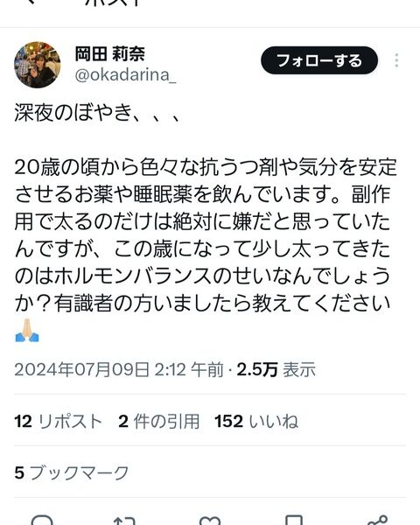This screenshot has height=525, width=420.
Task: Click the ポスト header title
Action: point(114,2)
